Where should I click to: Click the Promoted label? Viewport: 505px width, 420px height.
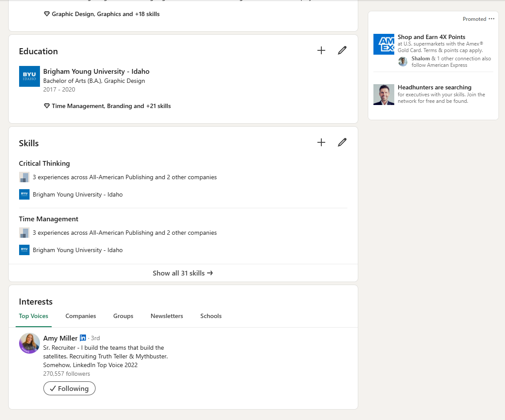coord(475,19)
